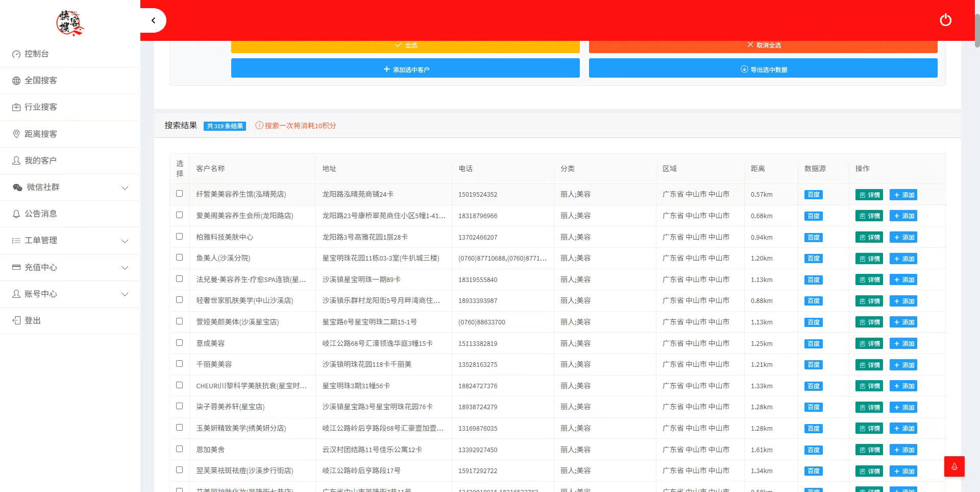Expand the 充值中心 submenu
Image resolution: width=980 pixels, height=492 pixels.
click(69, 267)
